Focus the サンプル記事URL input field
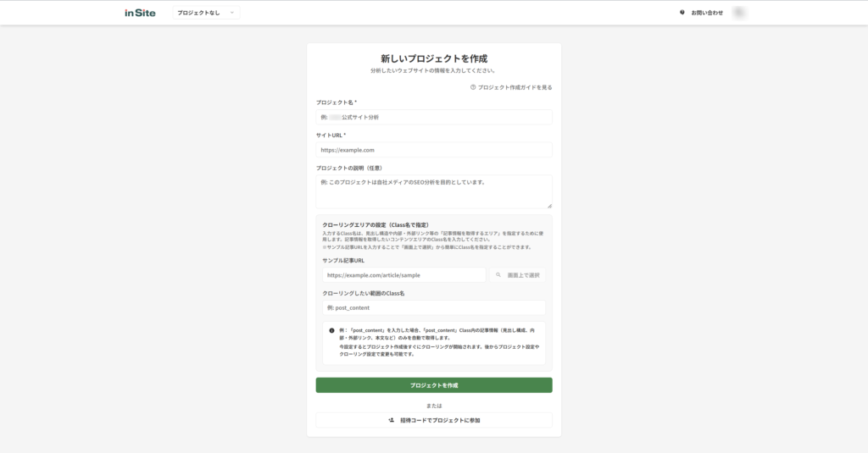Screen dimensions: 868x453 [x=403, y=275]
